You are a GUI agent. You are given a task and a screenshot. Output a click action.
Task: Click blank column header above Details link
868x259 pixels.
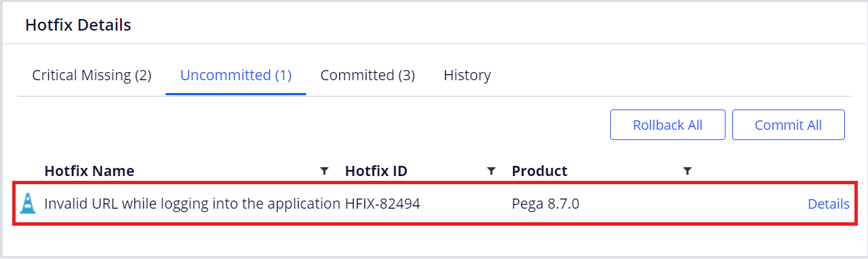[774, 171]
